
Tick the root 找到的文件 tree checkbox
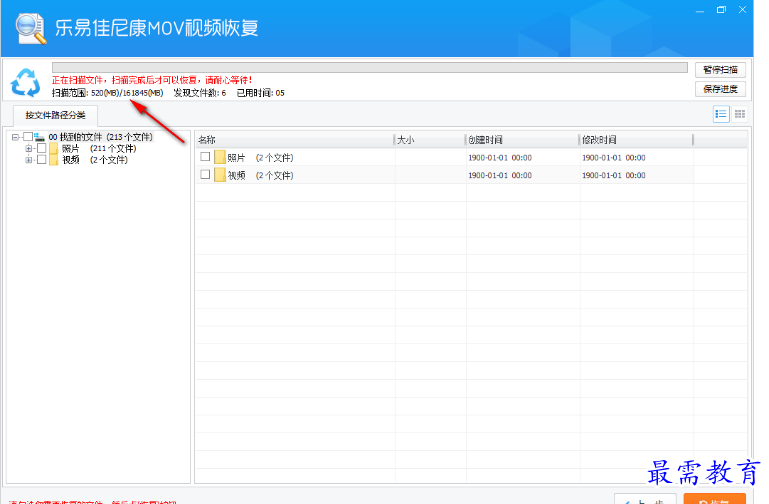coord(28,137)
